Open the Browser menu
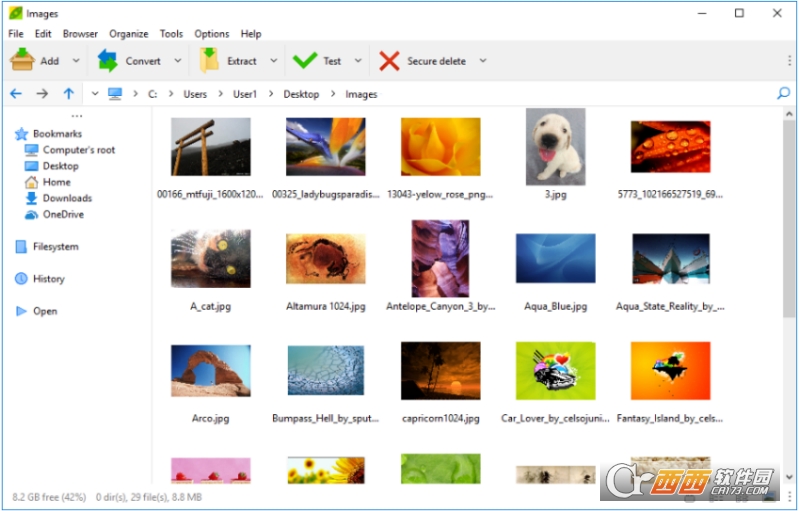The width and height of the screenshot is (800, 511). tap(80, 34)
